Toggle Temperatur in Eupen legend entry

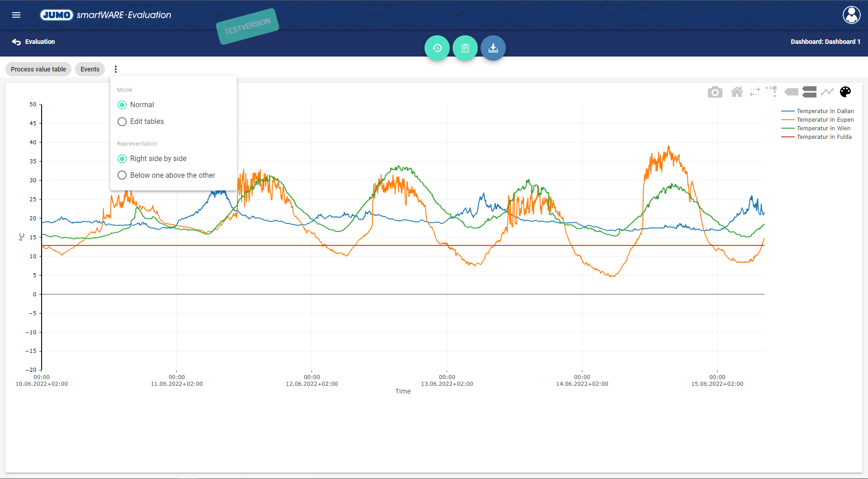tap(825, 120)
